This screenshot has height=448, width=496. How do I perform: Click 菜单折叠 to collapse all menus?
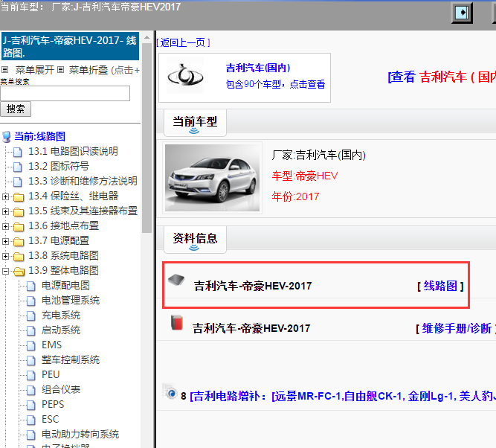tap(88, 70)
